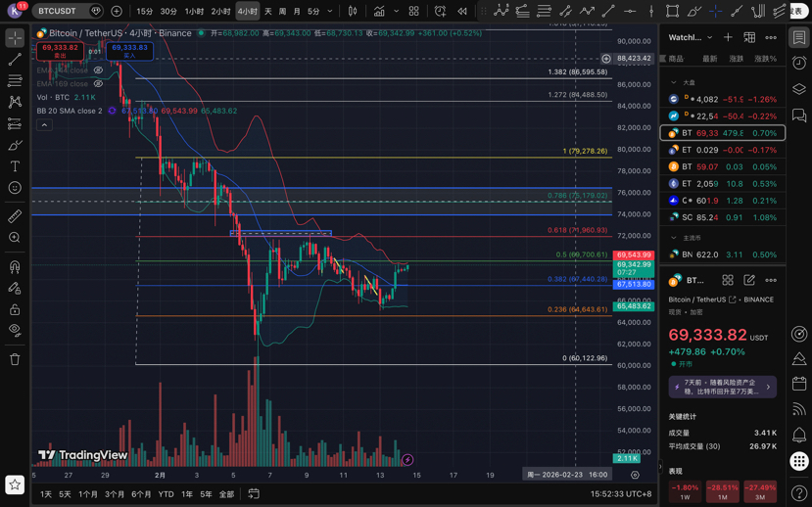Open the chats panel in right sidebar
812x507 pixels.
[799, 115]
